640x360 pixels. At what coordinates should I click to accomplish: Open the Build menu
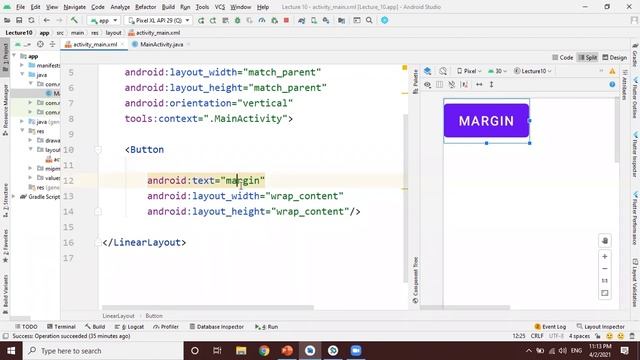[168, 7]
